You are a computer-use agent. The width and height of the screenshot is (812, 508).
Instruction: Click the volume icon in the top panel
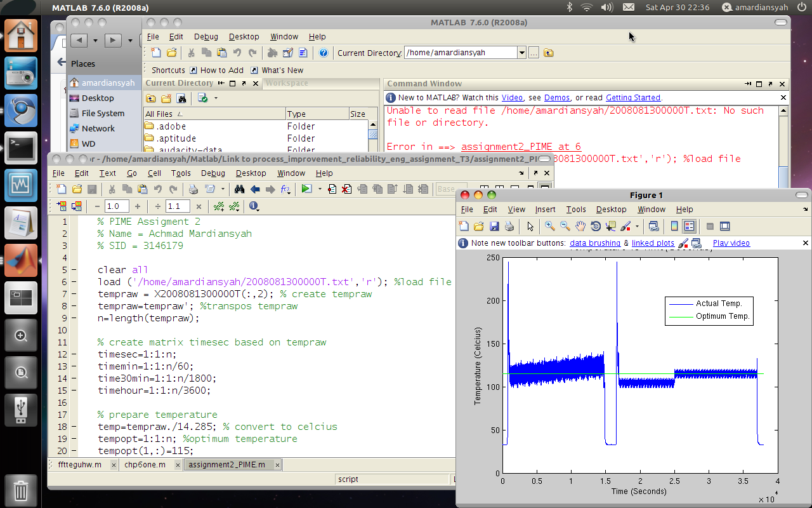[606, 7]
